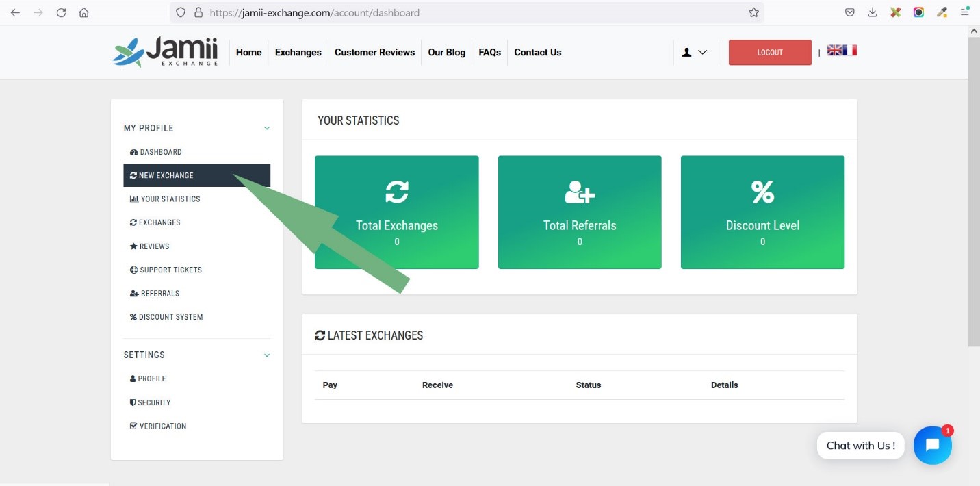Click the eyedropper extension icon

pos(942,12)
